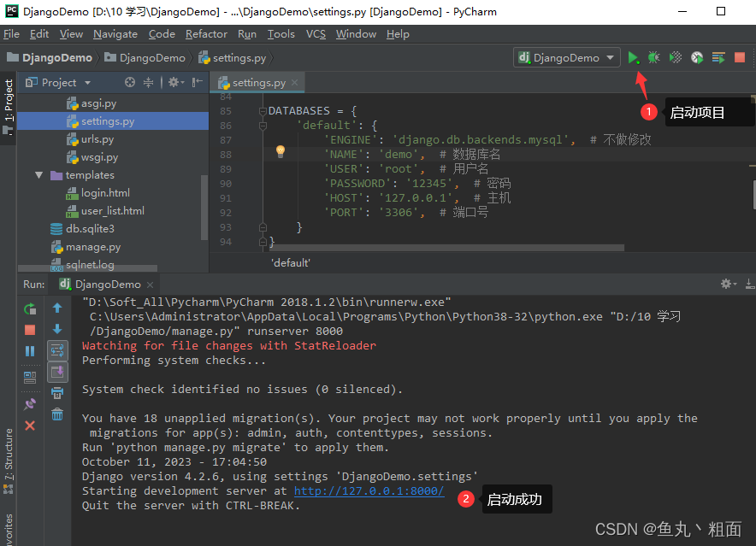Open the Code menu
The width and height of the screenshot is (756, 546).
pyautogui.click(x=162, y=34)
